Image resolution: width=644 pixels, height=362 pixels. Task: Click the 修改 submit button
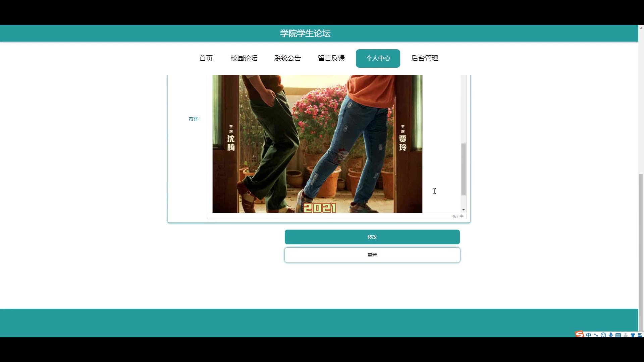pos(372,237)
